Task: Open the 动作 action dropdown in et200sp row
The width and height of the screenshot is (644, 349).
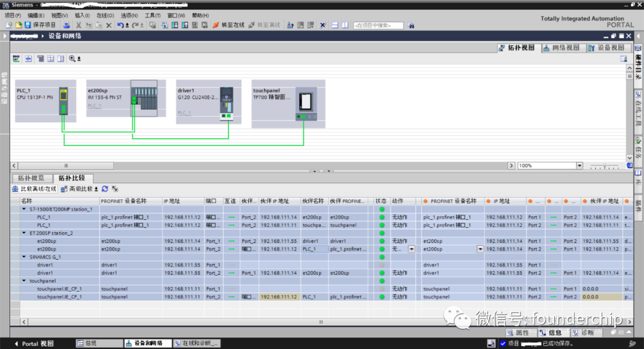Action: click(411, 249)
